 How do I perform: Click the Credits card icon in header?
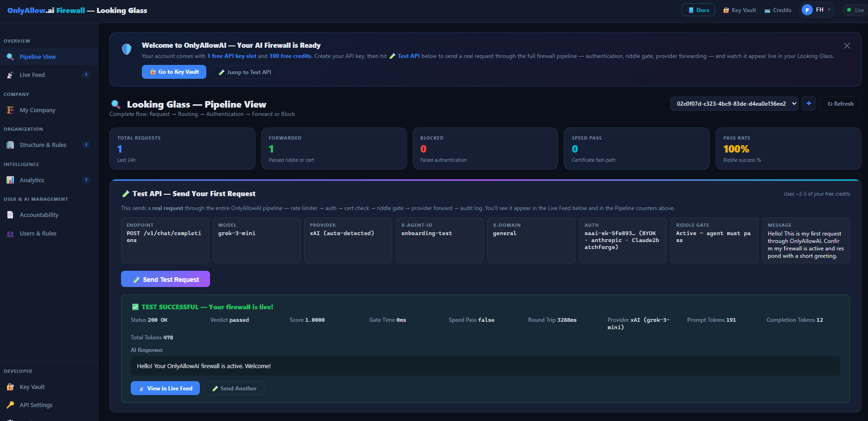pyautogui.click(x=767, y=10)
